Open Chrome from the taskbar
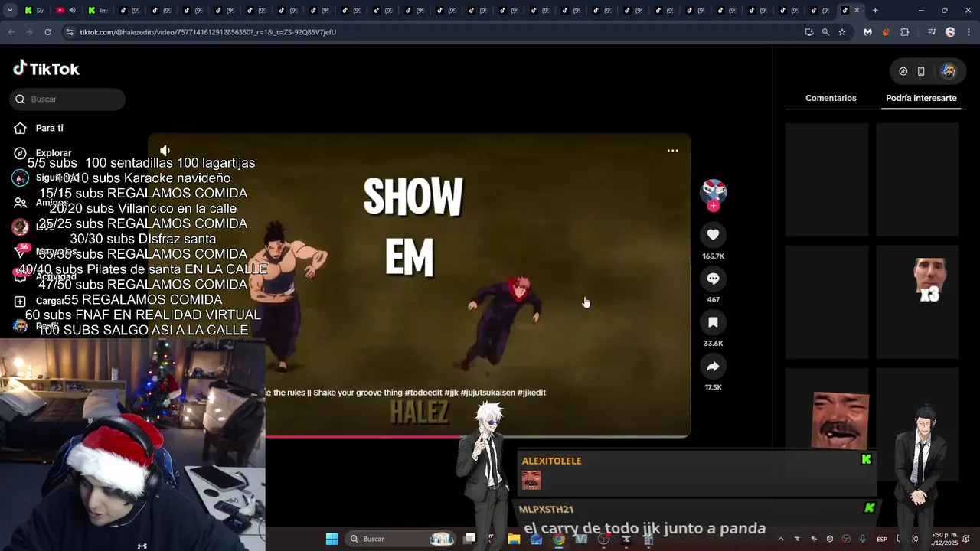The width and height of the screenshot is (980, 551). [559, 539]
